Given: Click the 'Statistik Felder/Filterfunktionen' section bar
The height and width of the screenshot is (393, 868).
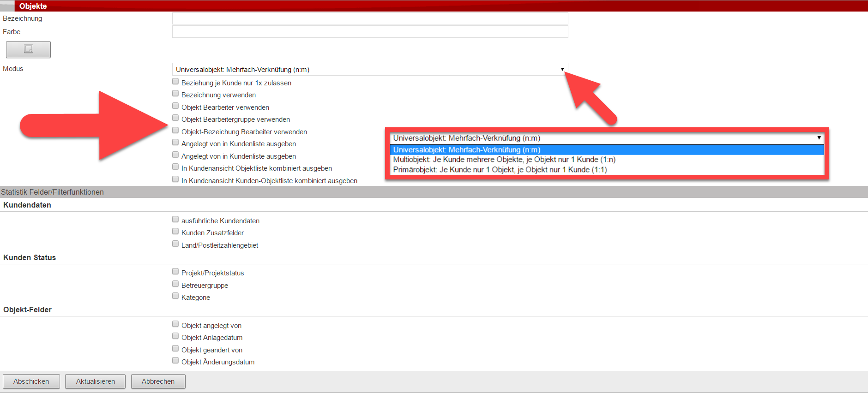Looking at the screenshot, I should [434, 192].
